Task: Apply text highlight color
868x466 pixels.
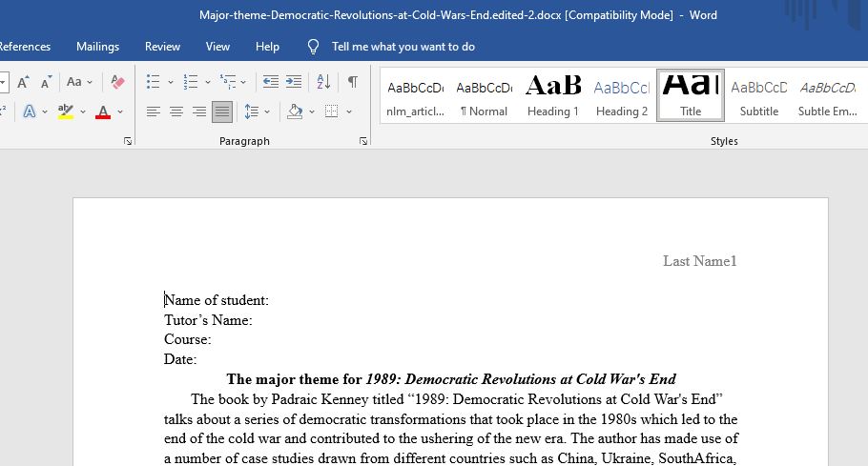Action: pos(66,111)
